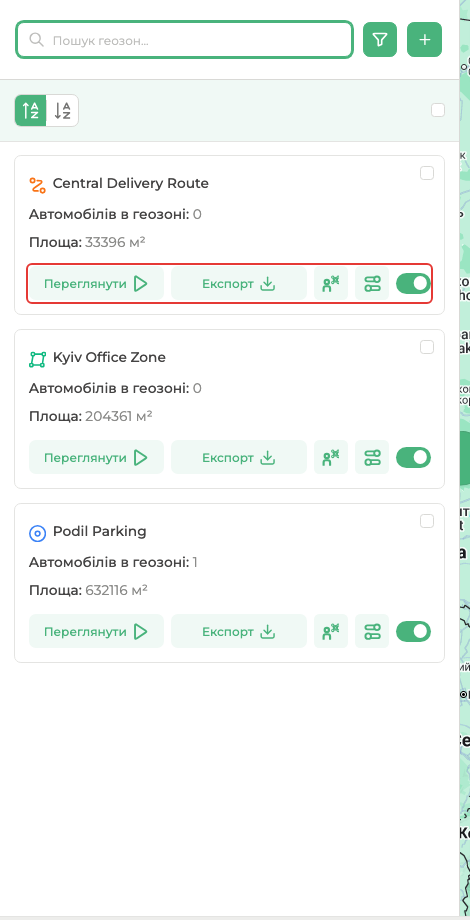470x920 pixels.
Task: Select the Central Delivery Route checkbox
Action: coord(427,173)
